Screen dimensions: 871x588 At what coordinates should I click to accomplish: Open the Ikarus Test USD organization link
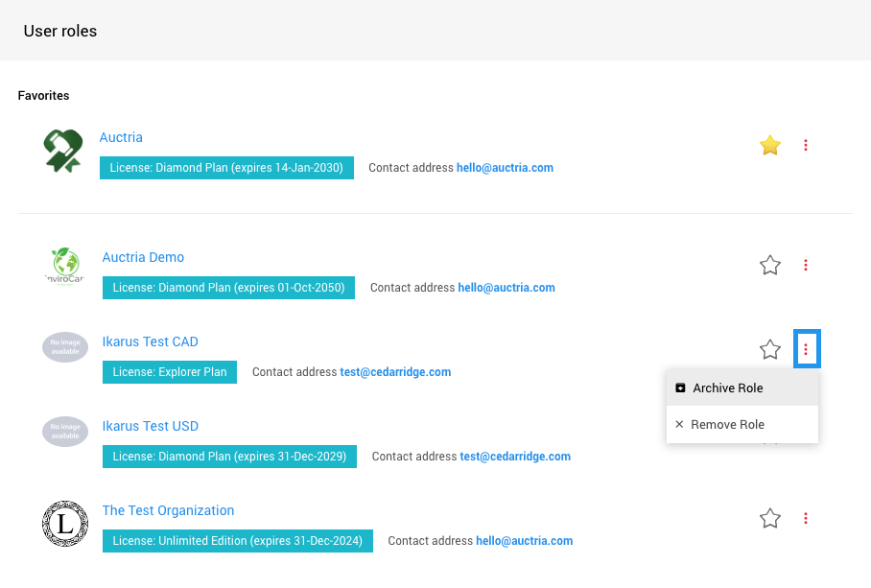pyautogui.click(x=150, y=427)
